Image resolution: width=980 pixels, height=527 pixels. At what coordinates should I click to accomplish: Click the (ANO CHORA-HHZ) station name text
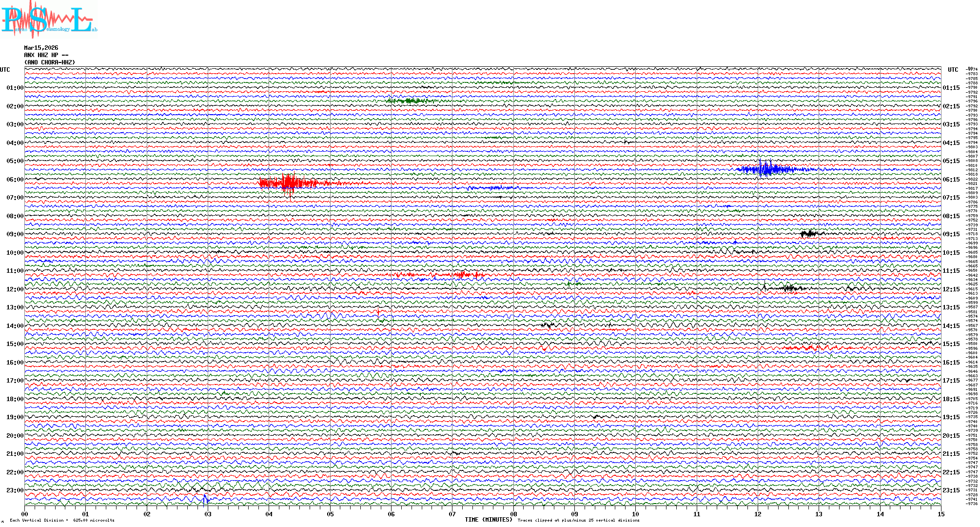coord(50,62)
